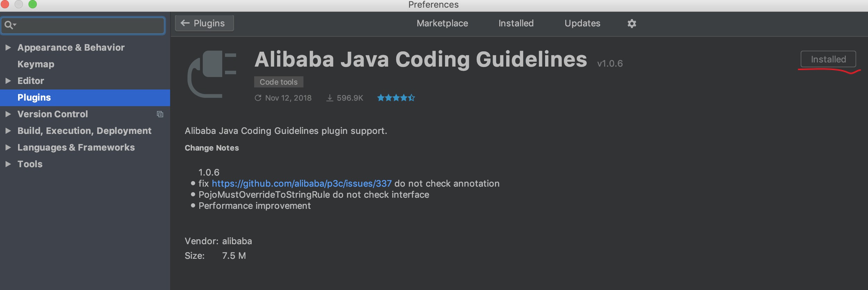Open the Installed plugins tab
The height and width of the screenshot is (290, 868).
coord(516,23)
